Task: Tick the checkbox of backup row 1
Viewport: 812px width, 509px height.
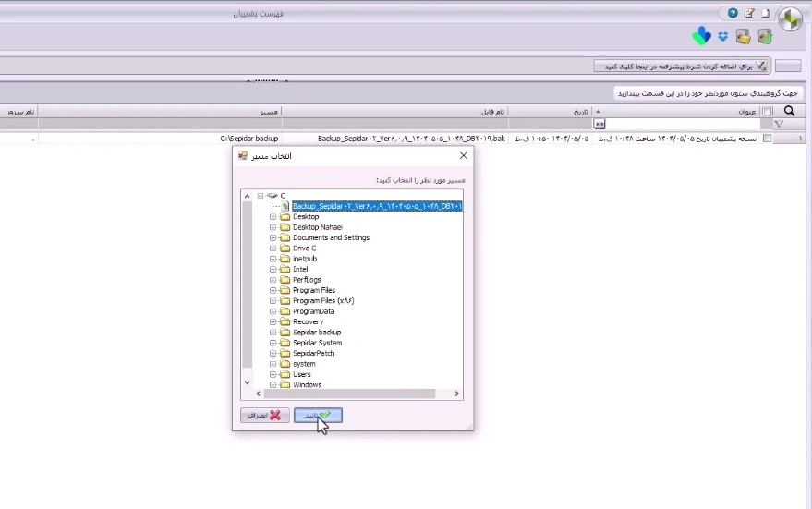Action: click(768, 139)
